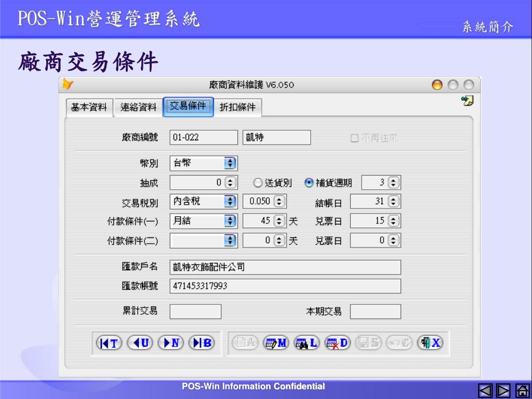Image resolution: width=532 pixels, height=399 pixels.
Task: Click the disabled save S button
Action: click(368, 343)
